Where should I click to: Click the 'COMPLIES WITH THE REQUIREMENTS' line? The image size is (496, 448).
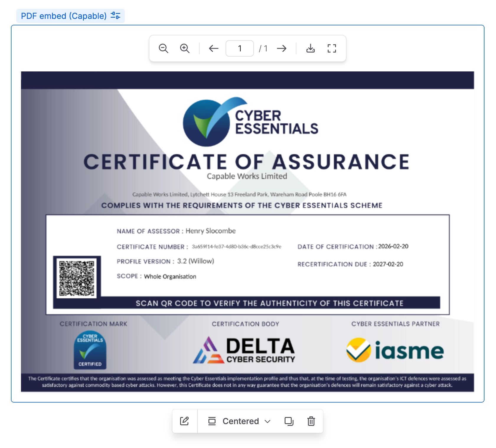click(x=242, y=205)
